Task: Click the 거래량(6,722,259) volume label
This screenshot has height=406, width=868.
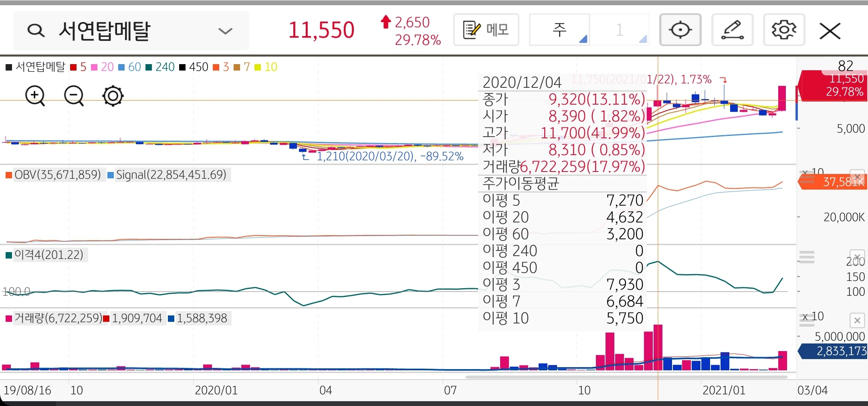Action: (x=58, y=319)
